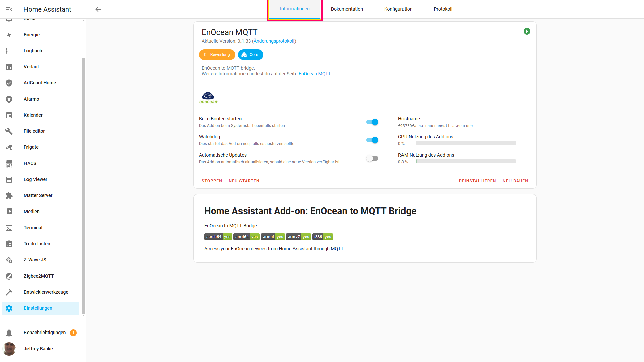Click RAM-Nutzung progress bar

(x=466, y=161)
